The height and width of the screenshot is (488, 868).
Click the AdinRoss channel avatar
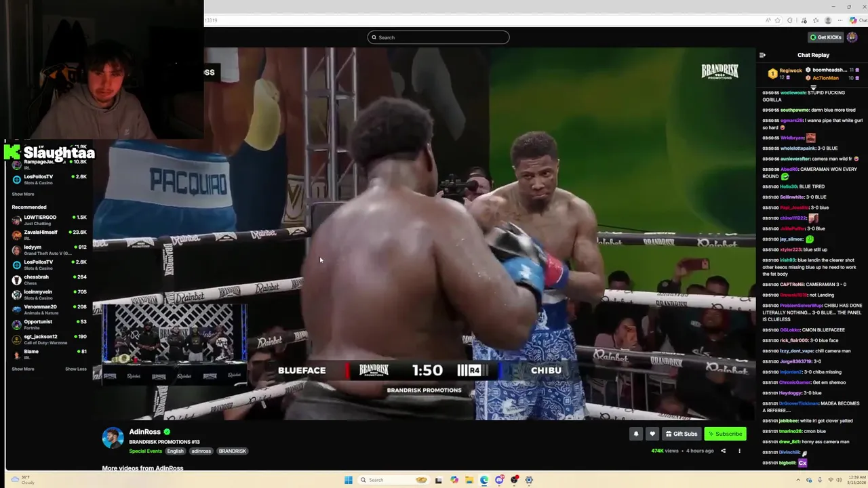pyautogui.click(x=113, y=438)
